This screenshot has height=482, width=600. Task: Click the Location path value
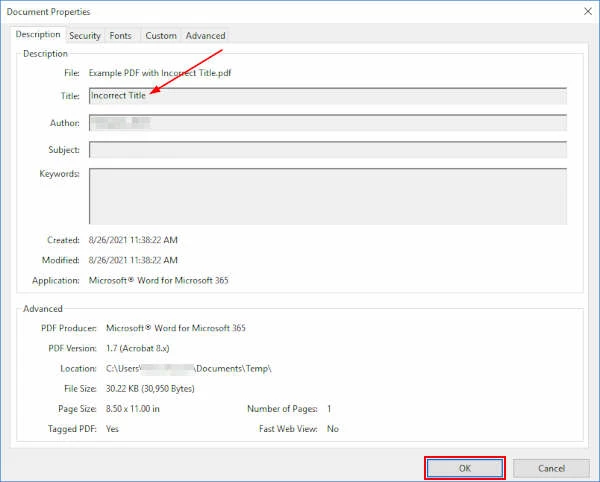coord(189,368)
